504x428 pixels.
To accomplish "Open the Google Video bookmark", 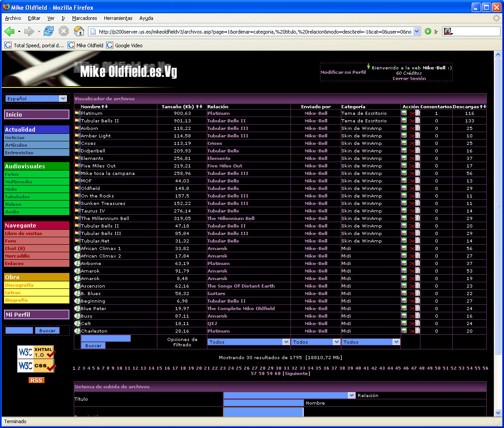I will [x=125, y=45].
